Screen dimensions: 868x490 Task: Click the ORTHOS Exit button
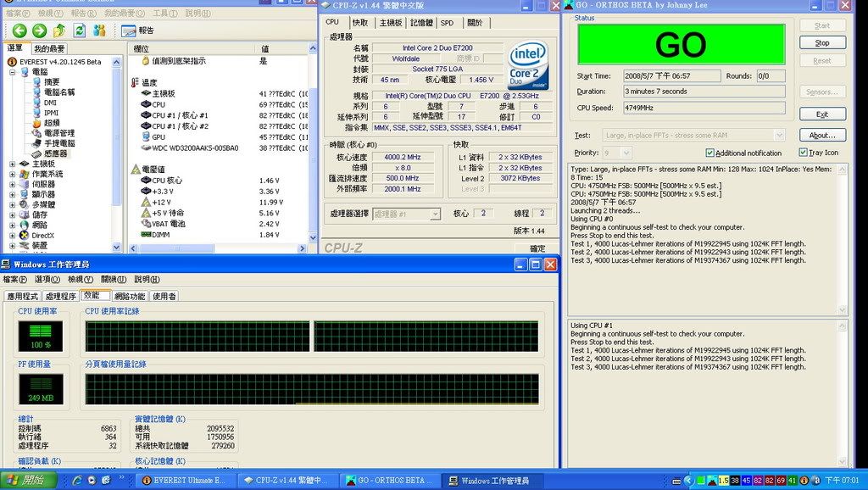click(x=822, y=114)
